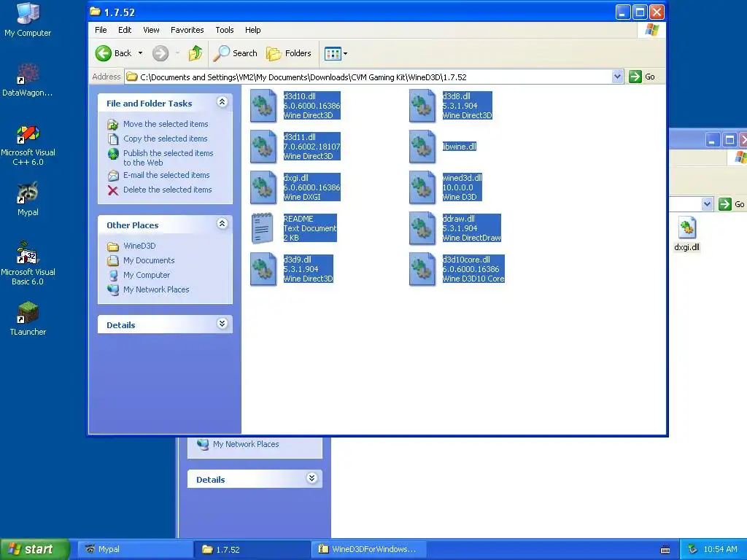Viewport: 747px width, 560px height.
Task: Click the Go button next to the address bar
Action: (642, 77)
